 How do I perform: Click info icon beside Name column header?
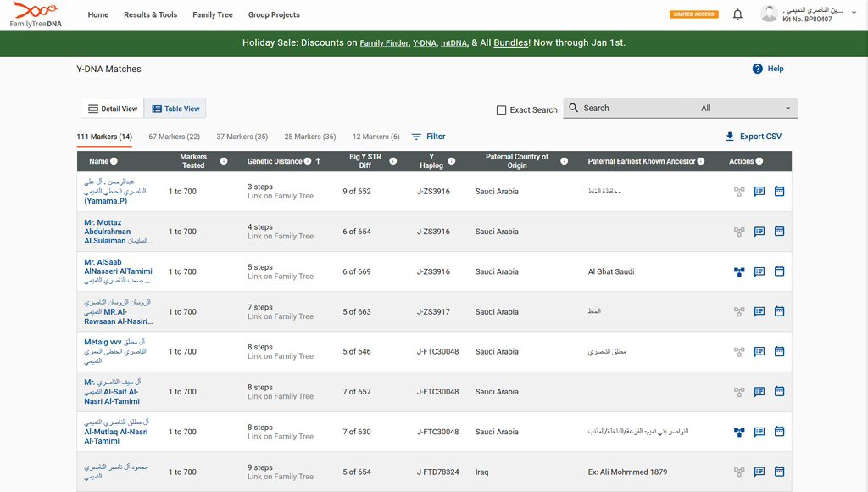(114, 161)
